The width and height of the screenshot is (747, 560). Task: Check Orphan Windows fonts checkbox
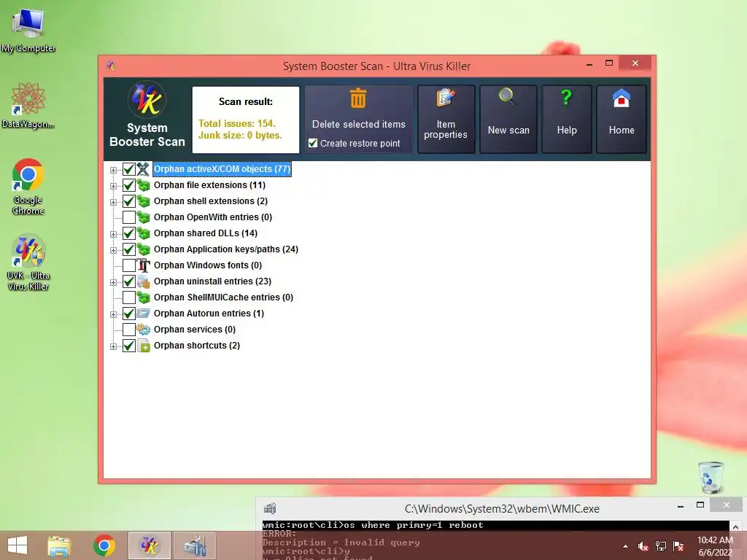(128, 265)
